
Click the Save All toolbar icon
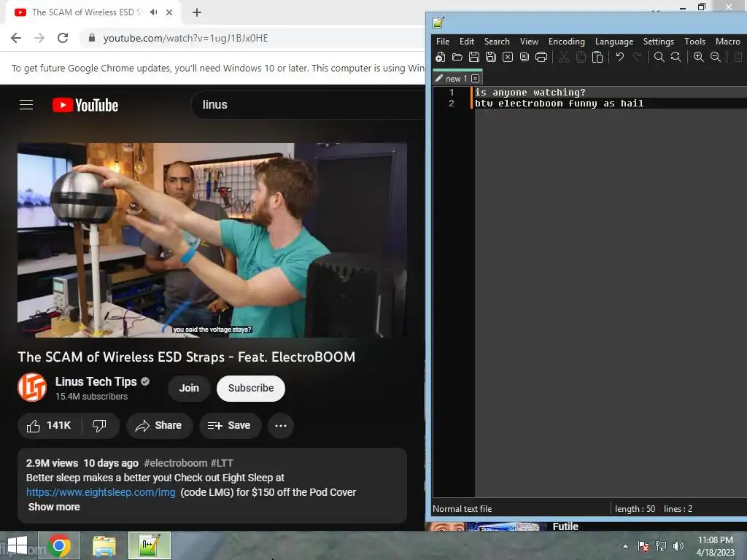[x=491, y=57]
